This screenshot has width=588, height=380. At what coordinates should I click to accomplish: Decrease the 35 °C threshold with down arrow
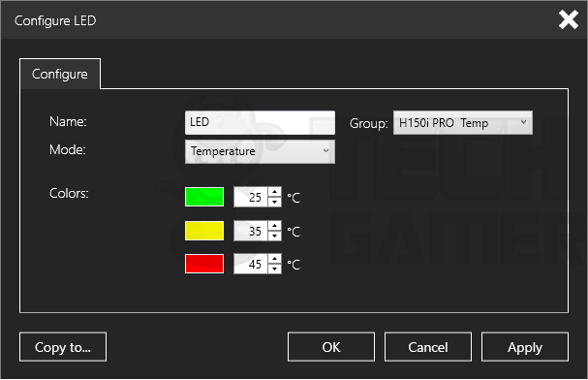(x=275, y=236)
